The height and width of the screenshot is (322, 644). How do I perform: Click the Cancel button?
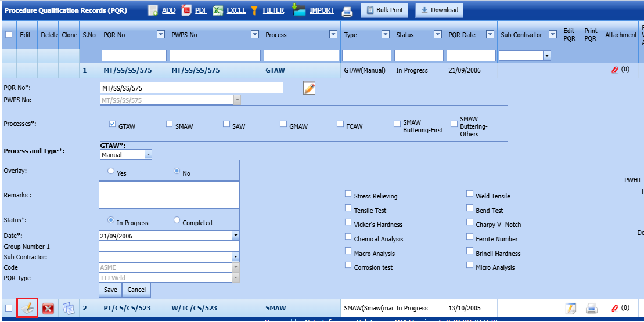[136, 289]
